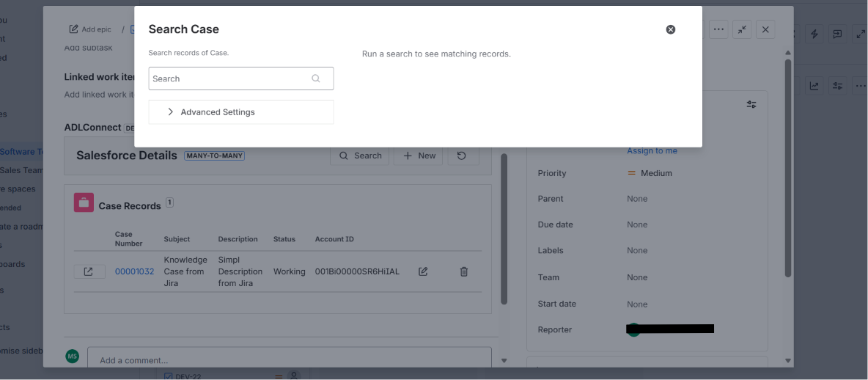
Task: Click the Search Case dialog title
Action: 184,29
